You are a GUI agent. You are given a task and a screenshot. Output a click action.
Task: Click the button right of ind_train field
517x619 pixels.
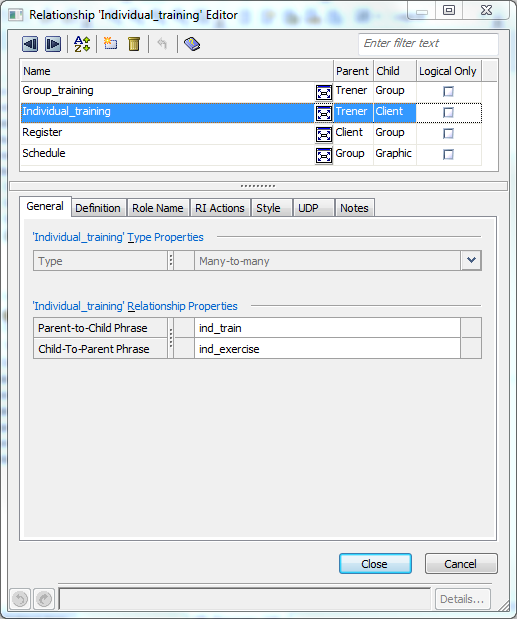[471, 328]
